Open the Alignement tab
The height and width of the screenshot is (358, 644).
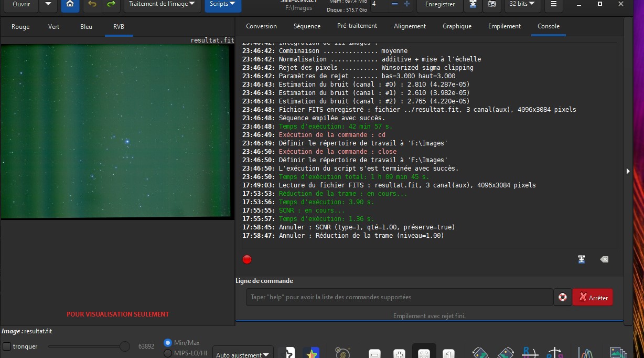(x=410, y=26)
